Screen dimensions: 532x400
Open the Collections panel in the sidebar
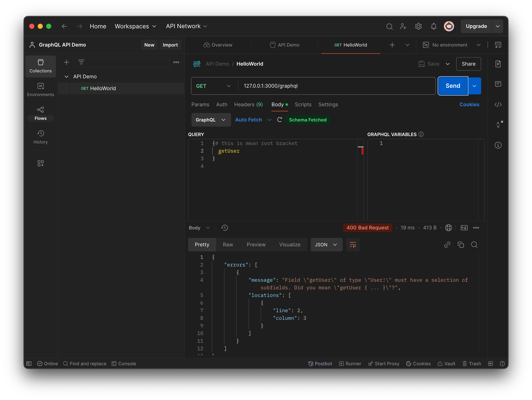40,66
